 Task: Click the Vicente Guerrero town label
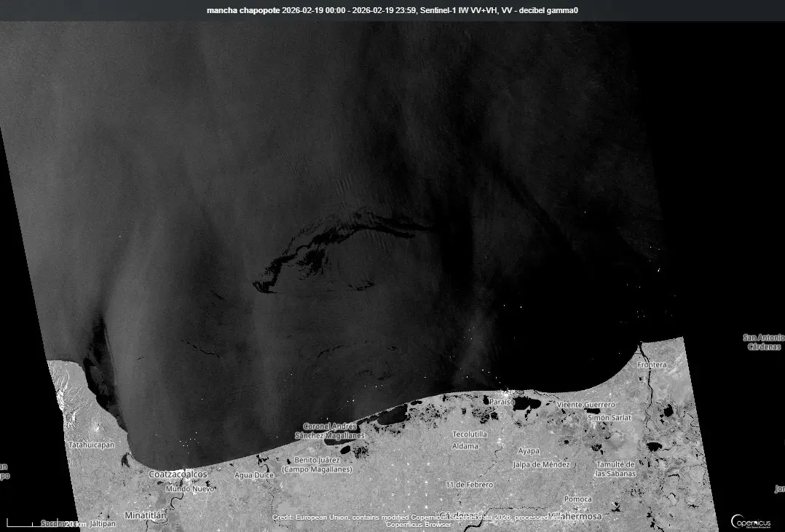click(x=585, y=404)
